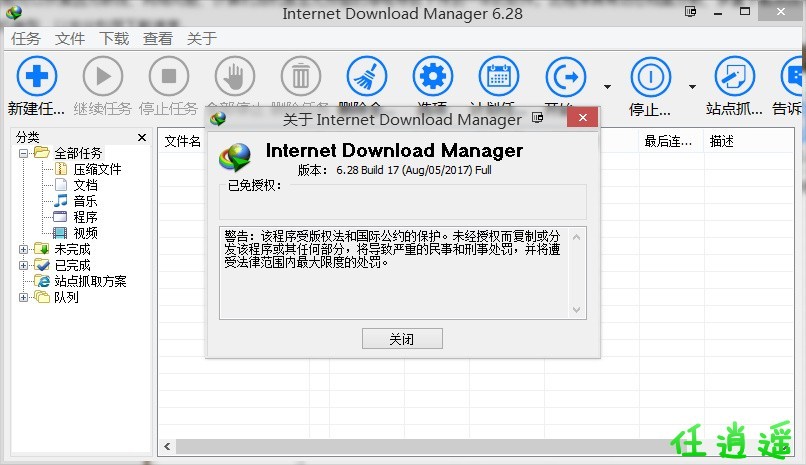806x465 pixels.
Task: Click the Resume task play icon
Action: 103,76
